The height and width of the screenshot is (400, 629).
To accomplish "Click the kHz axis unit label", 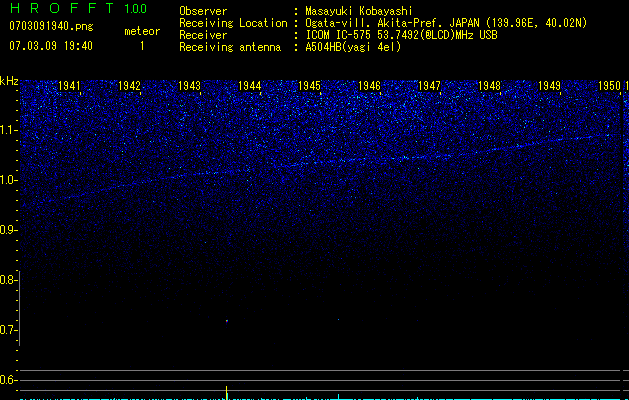I will (10, 81).
